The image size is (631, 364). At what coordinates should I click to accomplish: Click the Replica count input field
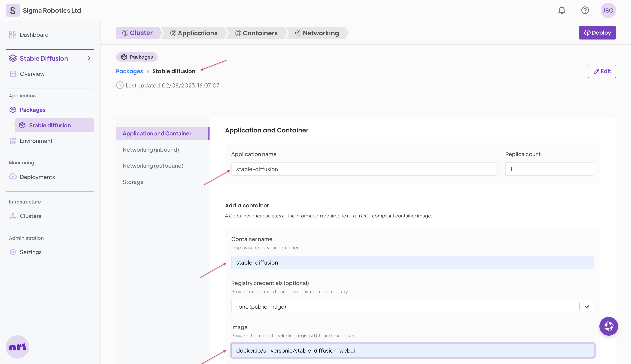click(550, 169)
